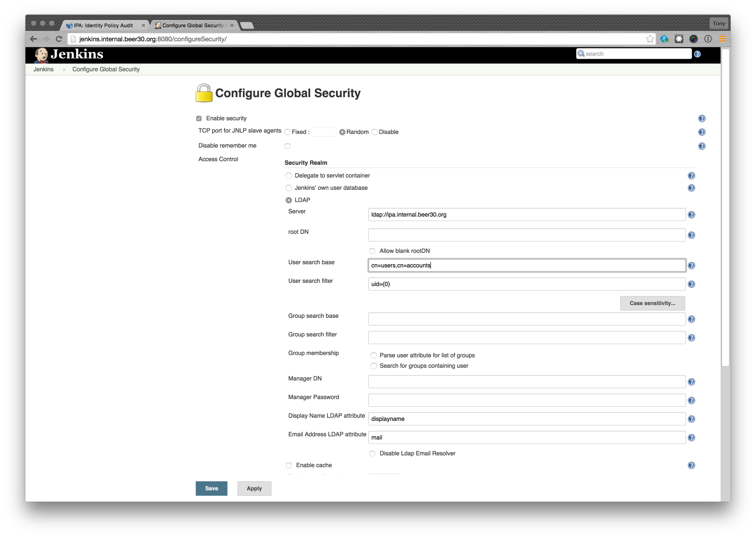Screen dimensions: 756x538
Task: Reload the page with the browser refresh icon
Action: pos(59,39)
